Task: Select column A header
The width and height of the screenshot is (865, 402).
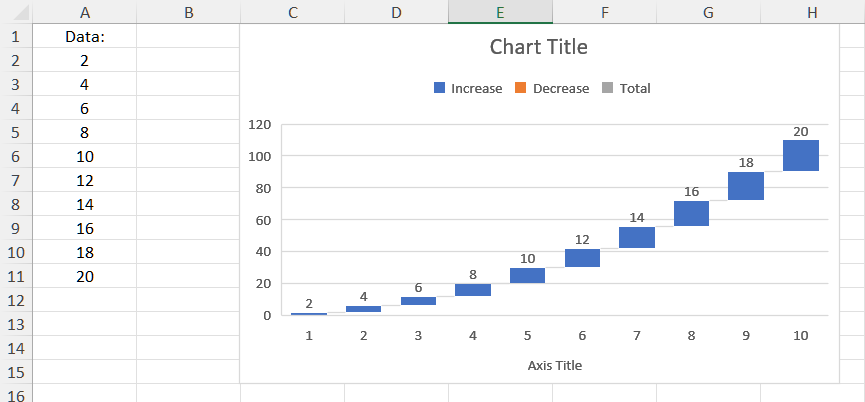Action: (84, 12)
